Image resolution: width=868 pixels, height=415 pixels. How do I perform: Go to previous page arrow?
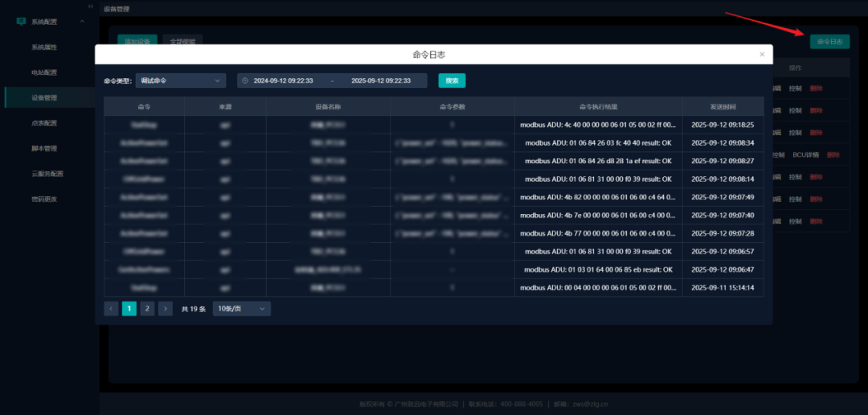[x=111, y=309]
